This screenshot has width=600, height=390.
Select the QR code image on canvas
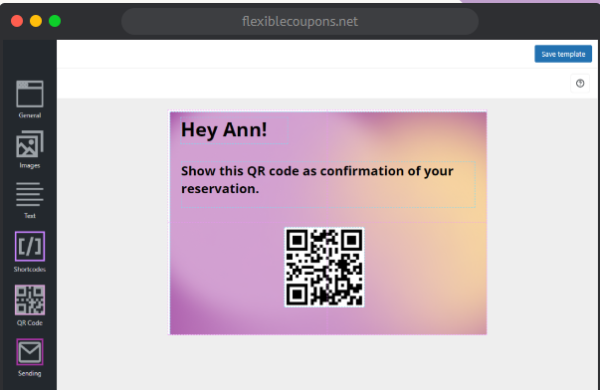pyautogui.click(x=324, y=267)
